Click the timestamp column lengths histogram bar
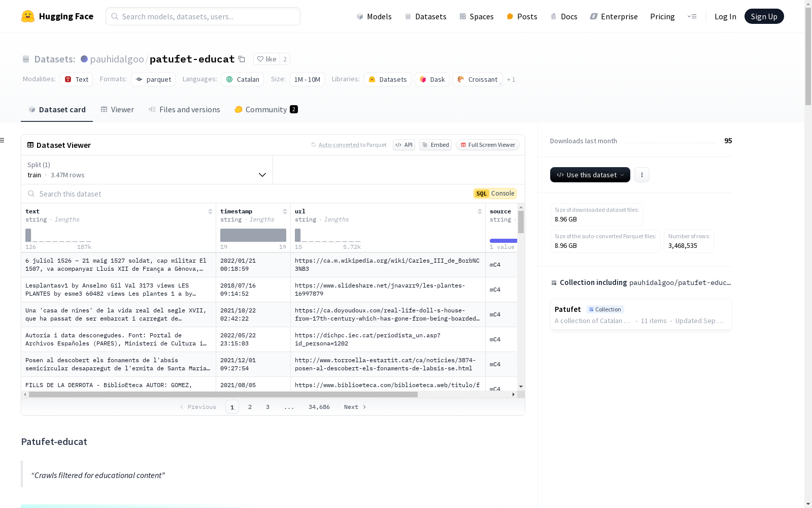This screenshot has height=508, width=812. pos(253,235)
